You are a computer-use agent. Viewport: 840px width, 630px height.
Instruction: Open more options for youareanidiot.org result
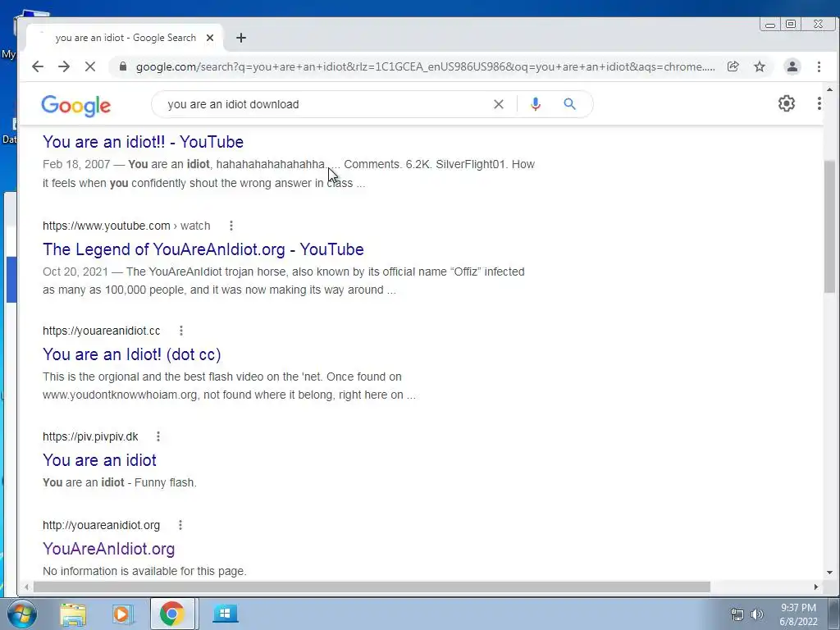point(180,525)
